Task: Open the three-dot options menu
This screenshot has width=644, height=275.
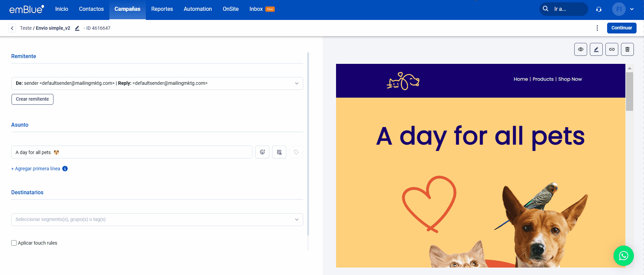Action: (597, 28)
